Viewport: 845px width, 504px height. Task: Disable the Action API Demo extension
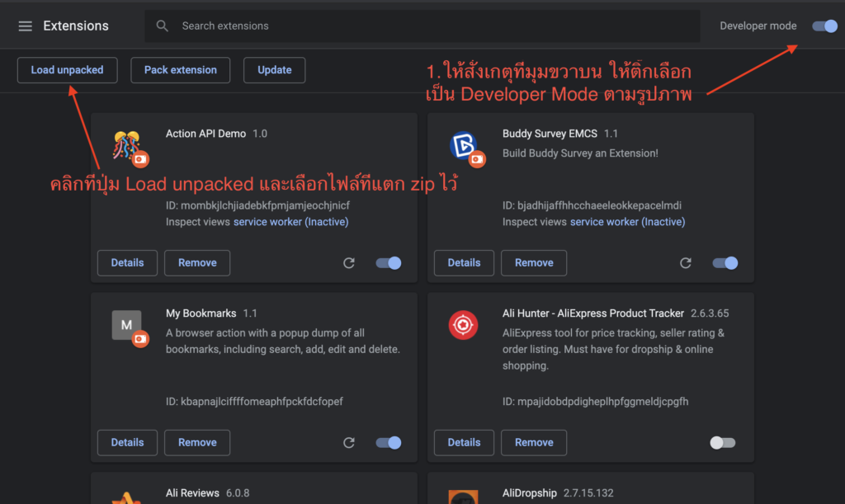click(389, 263)
